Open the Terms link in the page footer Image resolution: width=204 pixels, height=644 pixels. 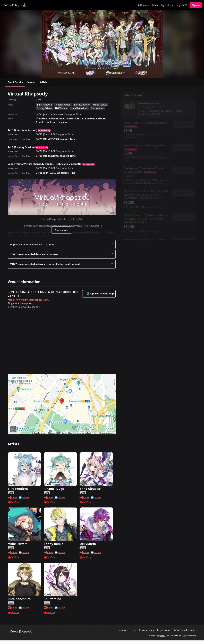coord(133,630)
